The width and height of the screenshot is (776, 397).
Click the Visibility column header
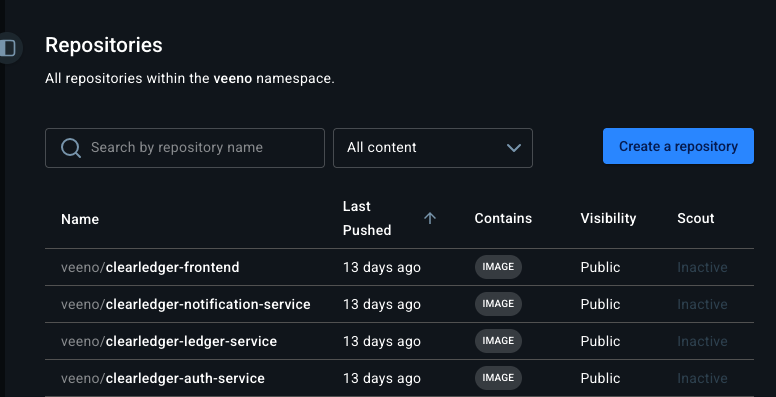(x=608, y=218)
